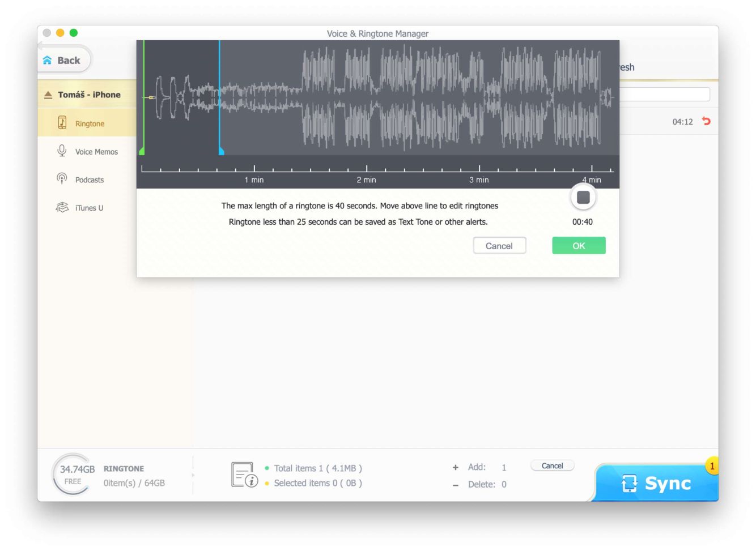Click the file info icon
756x551 pixels.
244,475
